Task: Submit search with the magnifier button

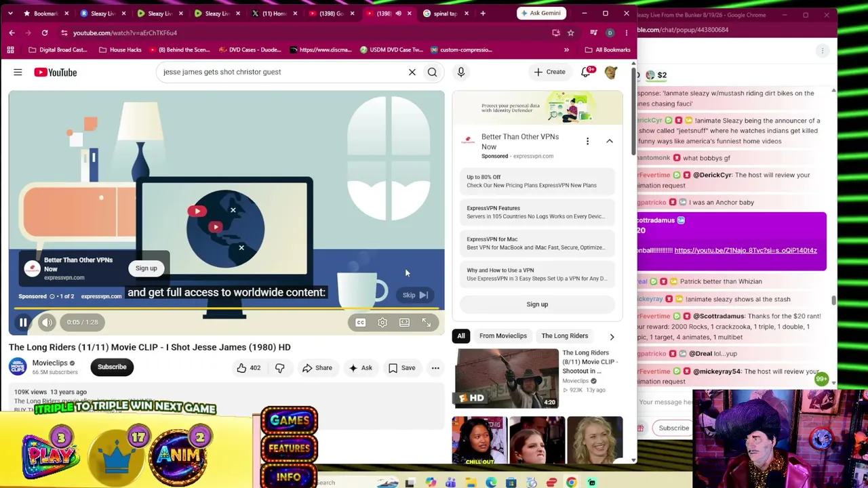Action: click(432, 72)
